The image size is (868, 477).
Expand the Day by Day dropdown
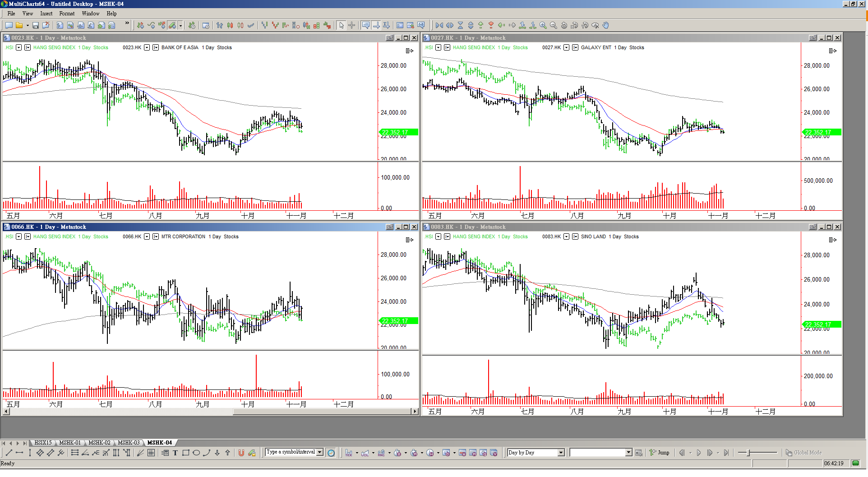pos(561,453)
